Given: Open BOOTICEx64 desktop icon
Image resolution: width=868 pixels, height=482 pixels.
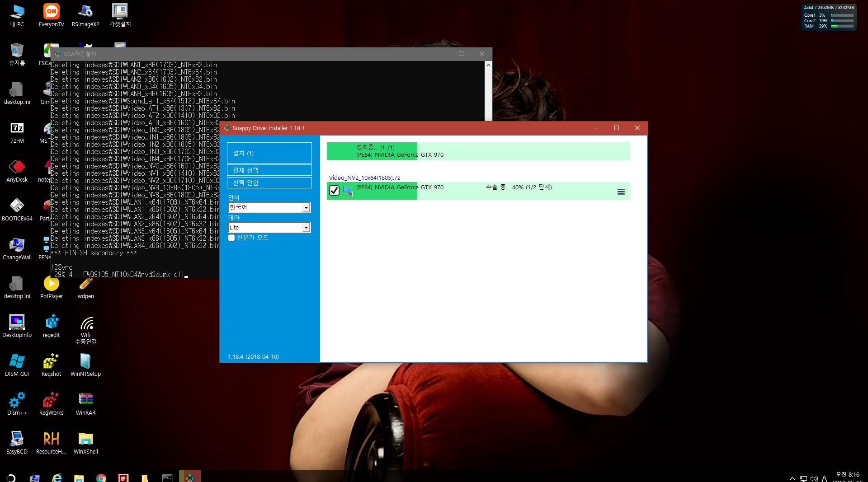Looking at the screenshot, I should 17,210.
